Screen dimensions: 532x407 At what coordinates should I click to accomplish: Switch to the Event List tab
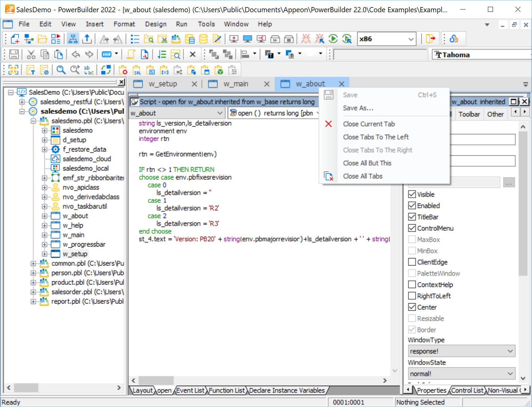pyautogui.click(x=190, y=390)
